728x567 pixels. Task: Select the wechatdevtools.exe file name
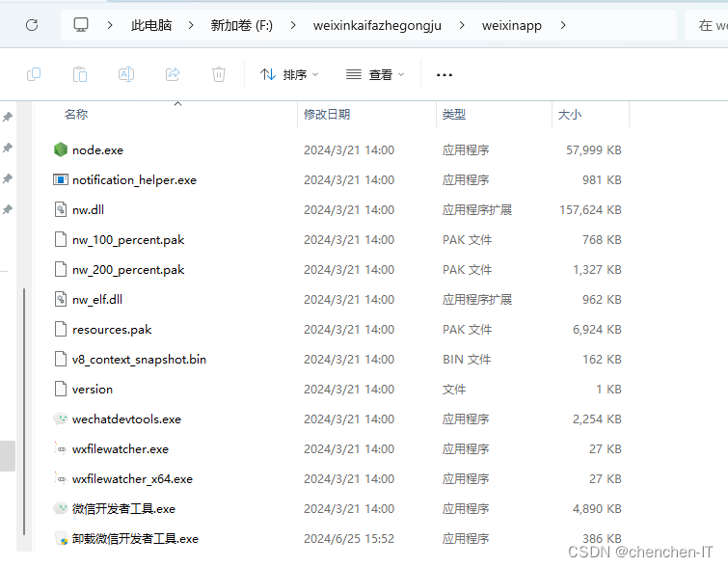pyautogui.click(x=126, y=418)
